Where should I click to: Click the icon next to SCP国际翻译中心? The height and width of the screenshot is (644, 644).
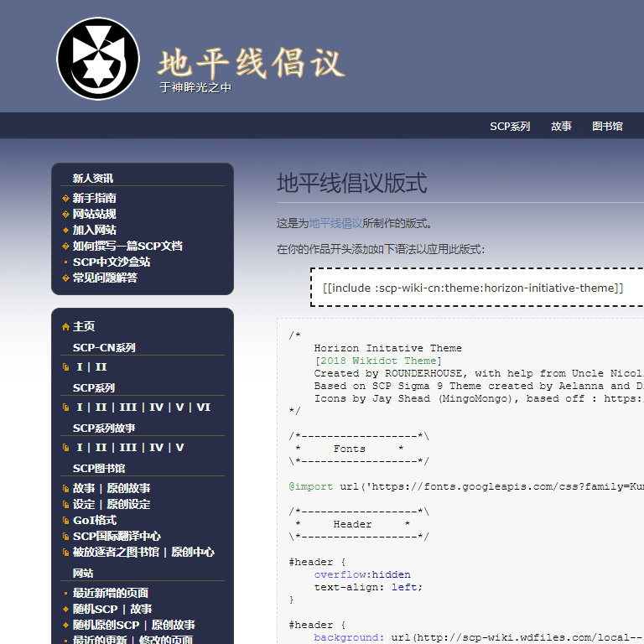click(65, 537)
